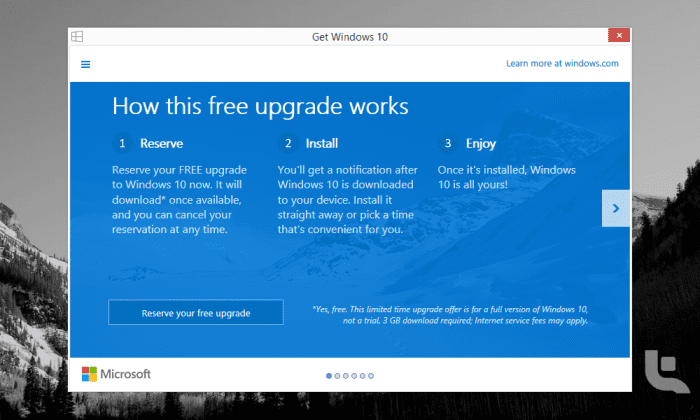Click the step 3 circle beside Enjoy

[x=448, y=143]
